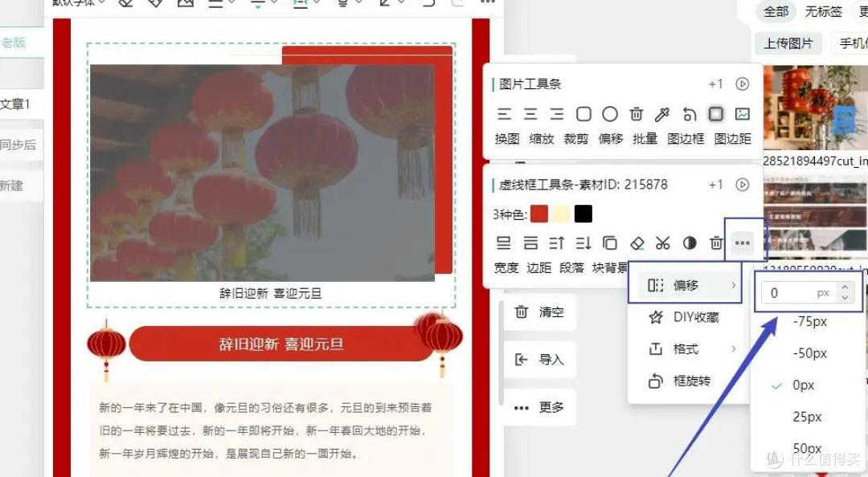Click the copy icon in the frame toolbar
This screenshot has height=477, width=868.
point(610,243)
